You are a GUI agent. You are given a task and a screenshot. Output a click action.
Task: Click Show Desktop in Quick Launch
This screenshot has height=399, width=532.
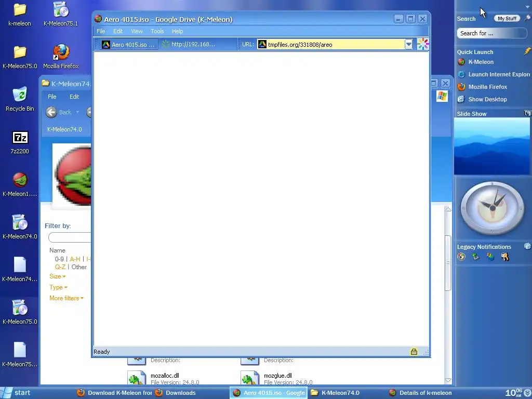(x=482, y=99)
